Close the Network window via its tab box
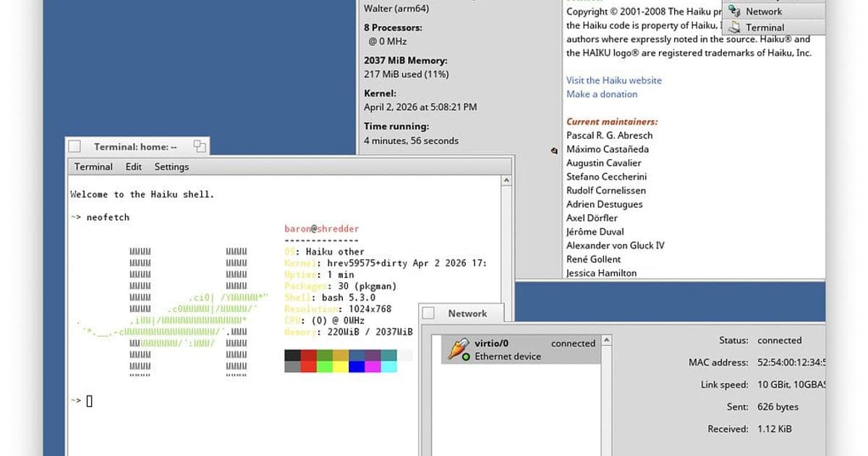The height and width of the screenshot is (456, 868). coord(428,313)
